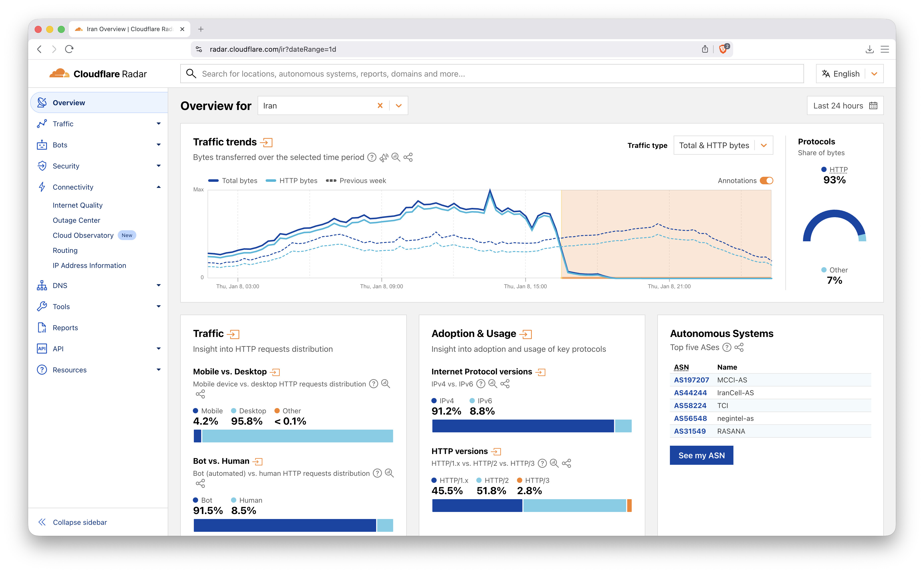Select Reports in the sidebar

point(65,328)
